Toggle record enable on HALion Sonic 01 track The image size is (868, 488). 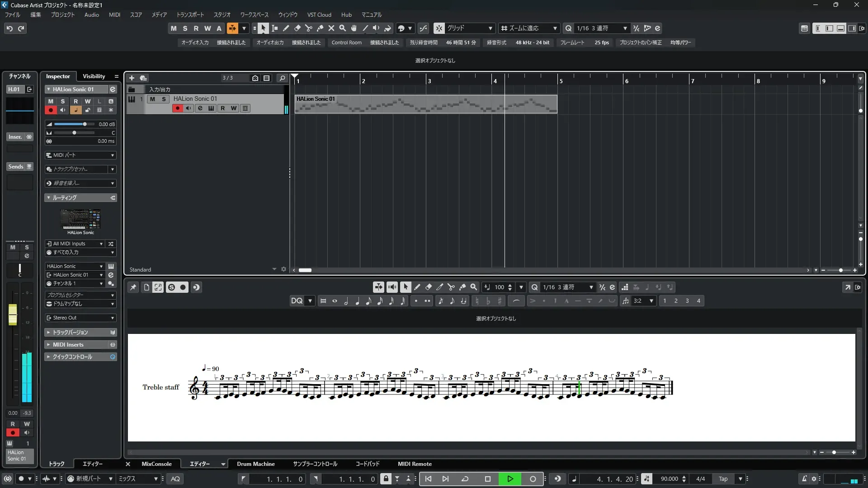pyautogui.click(x=177, y=108)
